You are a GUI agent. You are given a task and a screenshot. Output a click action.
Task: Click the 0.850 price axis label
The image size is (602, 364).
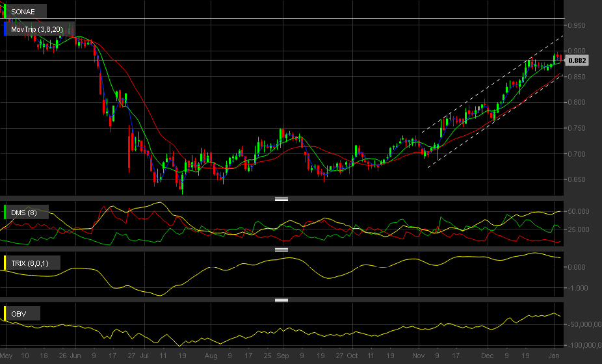click(x=577, y=77)
